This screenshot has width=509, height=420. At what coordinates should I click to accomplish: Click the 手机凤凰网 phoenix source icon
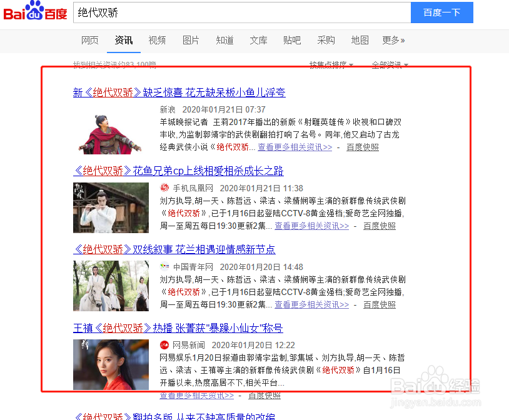[164, 187]
